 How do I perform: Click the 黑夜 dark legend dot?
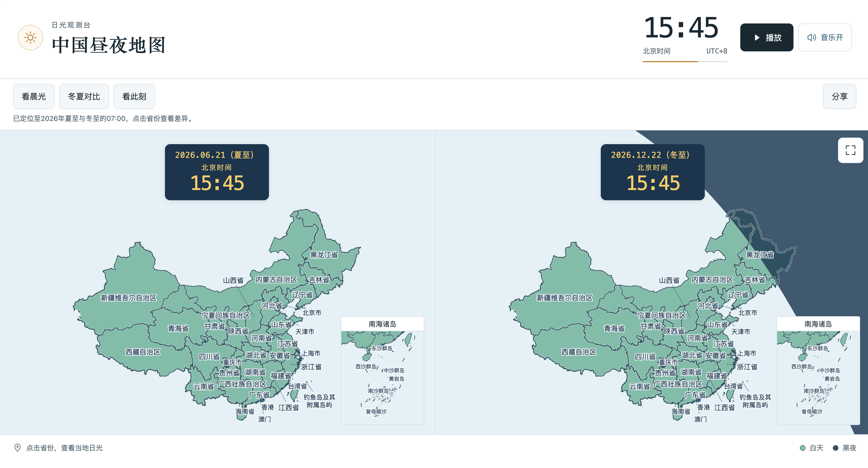coord(835,448)
